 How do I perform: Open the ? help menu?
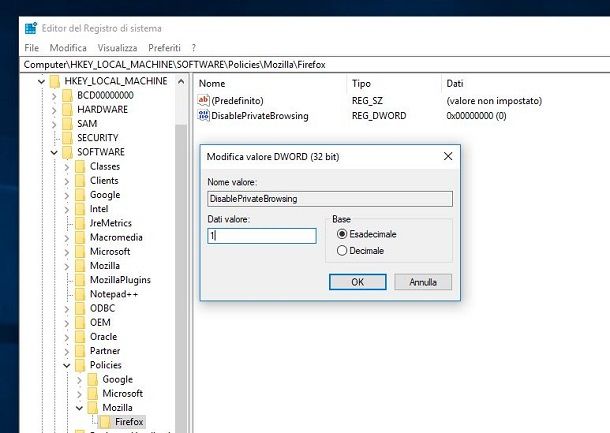pos(194,48)
